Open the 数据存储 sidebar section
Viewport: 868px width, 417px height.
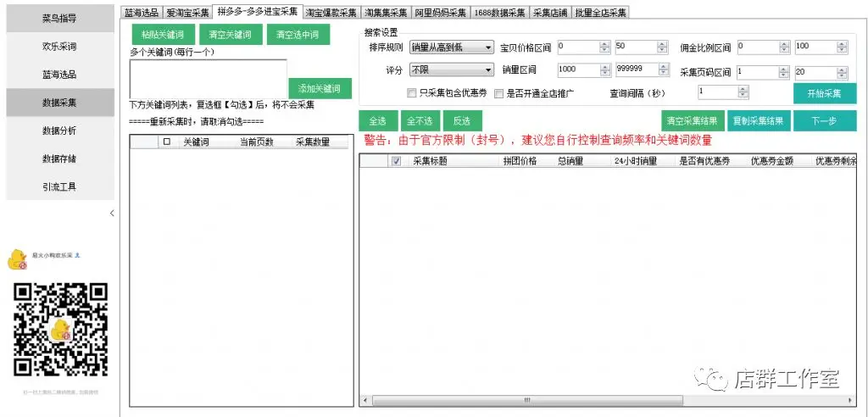point(60,159)
